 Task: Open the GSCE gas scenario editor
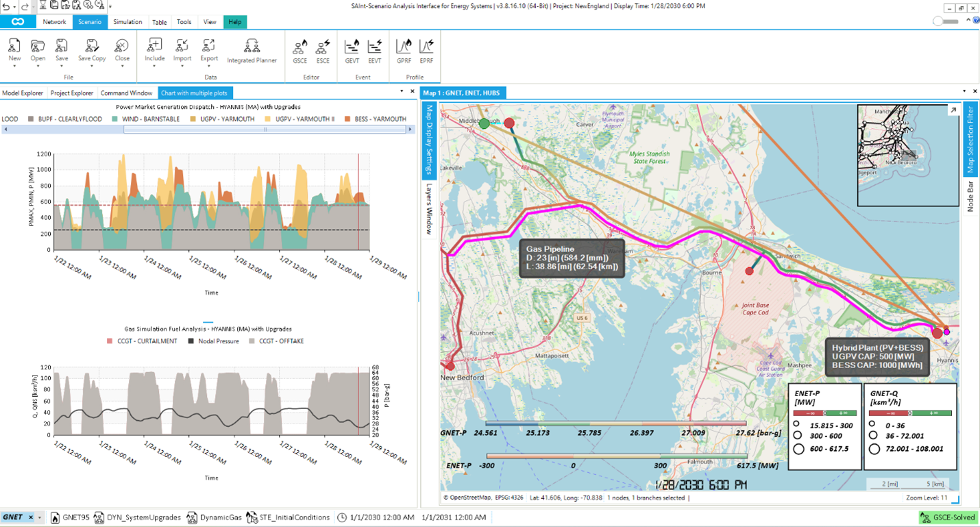[299, 49]
